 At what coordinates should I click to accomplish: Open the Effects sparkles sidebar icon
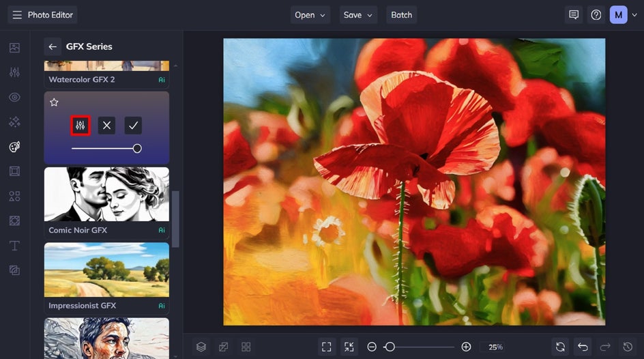(x=15, y=122)
